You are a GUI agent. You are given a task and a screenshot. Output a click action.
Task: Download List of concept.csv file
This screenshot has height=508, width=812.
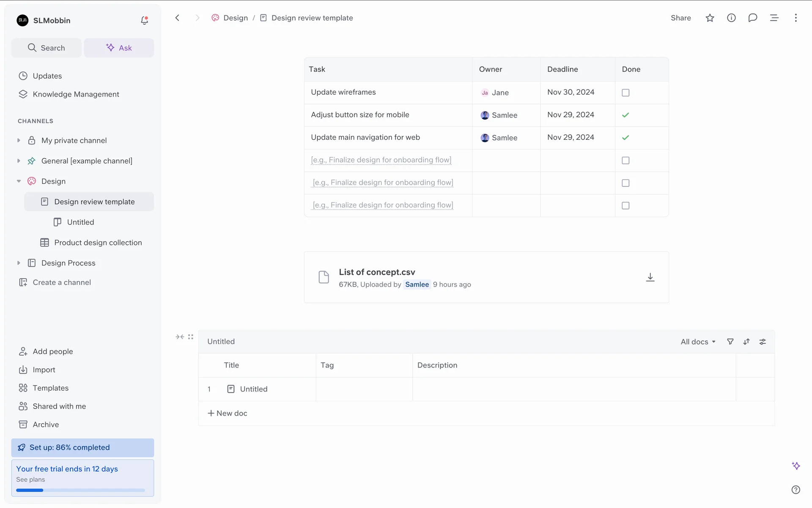(x=650, y=277)
